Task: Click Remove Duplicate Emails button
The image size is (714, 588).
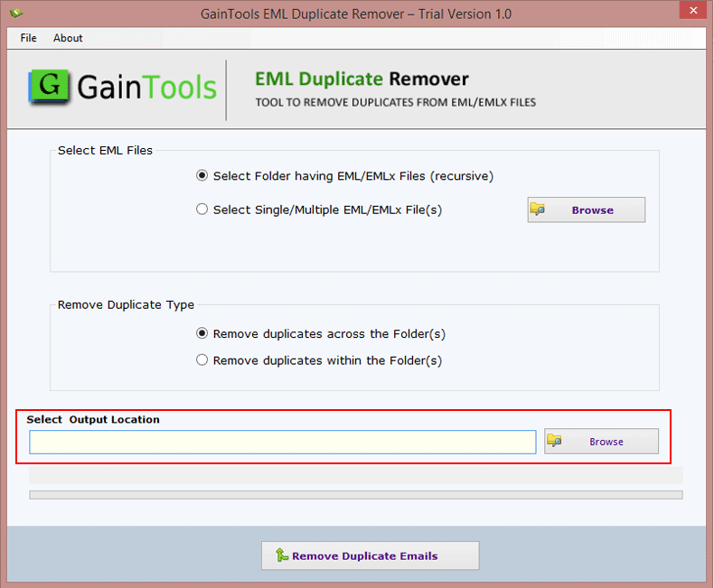Action: click(x=370, y=555)
